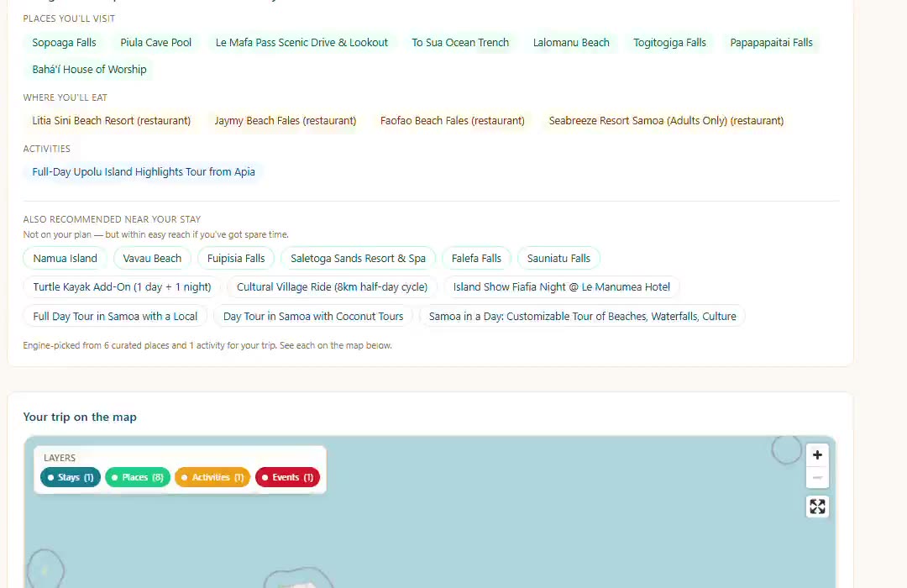Select Samoa in a Day customizable tour
Viewport: 907px width, 588px height.
click(583, 317)
